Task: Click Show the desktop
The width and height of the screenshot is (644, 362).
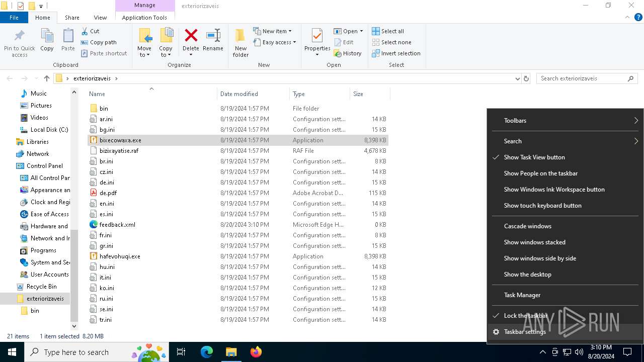Action: tap(565, 275)
